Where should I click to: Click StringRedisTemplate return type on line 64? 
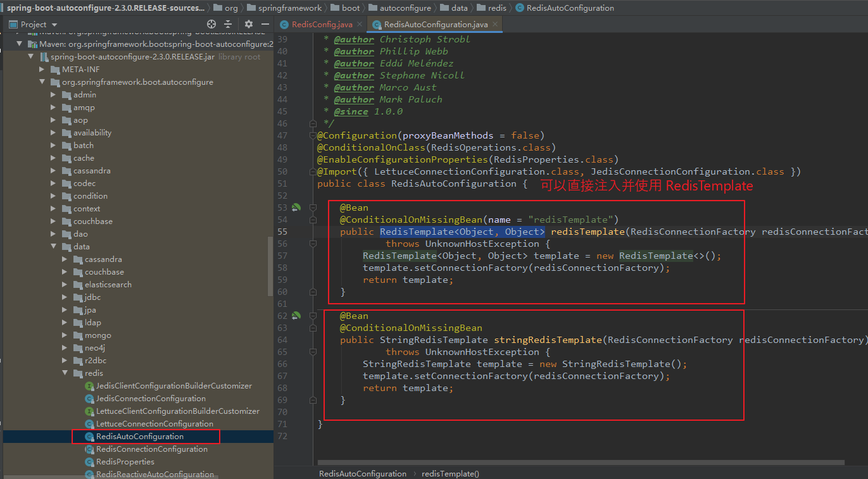pos(434,340)
